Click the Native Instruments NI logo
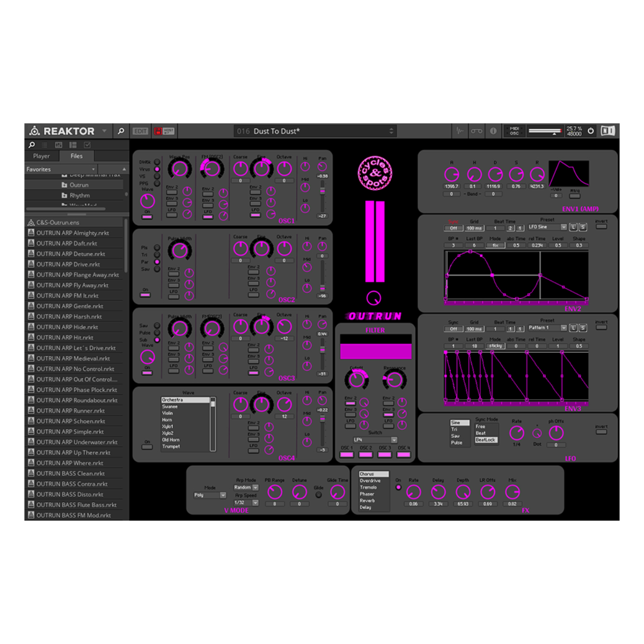The height and width of the screenshot is (644, 644). (x=608, y=131)
